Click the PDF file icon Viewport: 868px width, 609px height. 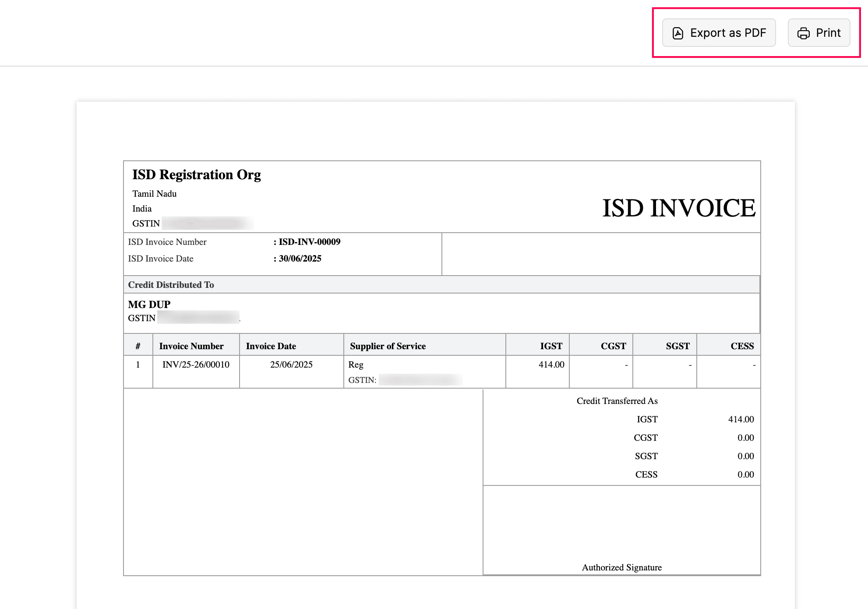[x=677, y=33]
